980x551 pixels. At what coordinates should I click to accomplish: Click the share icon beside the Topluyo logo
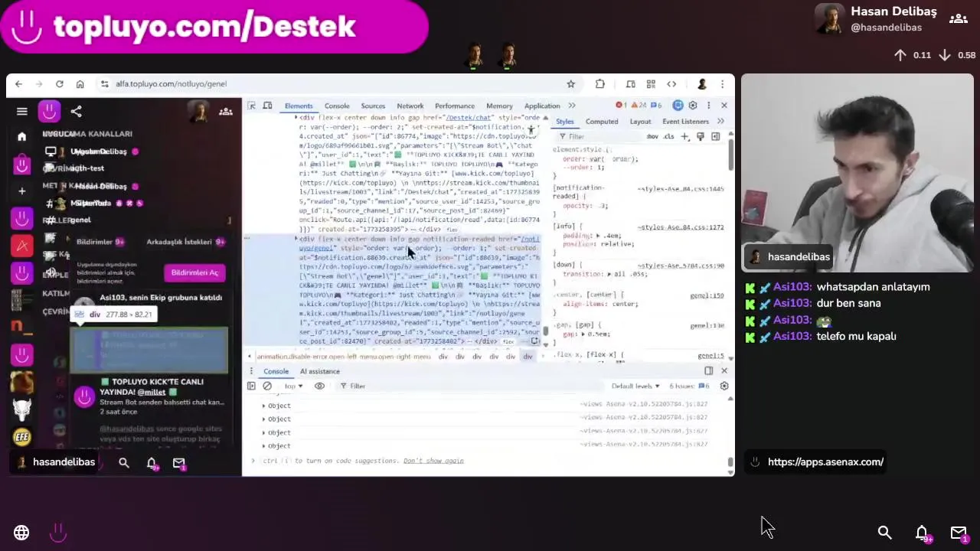(x=76, y=112)
